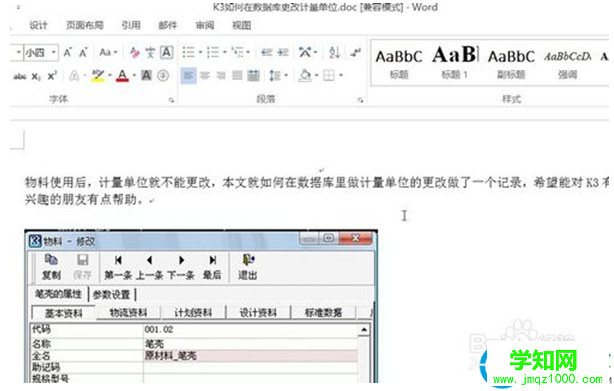Viewport: 614px width, 391px height.
Task: Toggle Show/Hide paragraph marks
Action: (355, 52)
